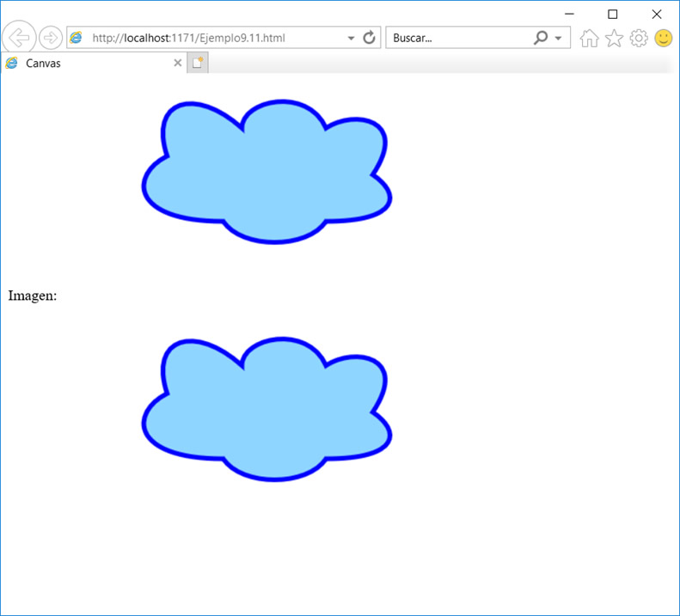
Task: Go back with the browser Back arrow
Action: [x=19, y=38]
